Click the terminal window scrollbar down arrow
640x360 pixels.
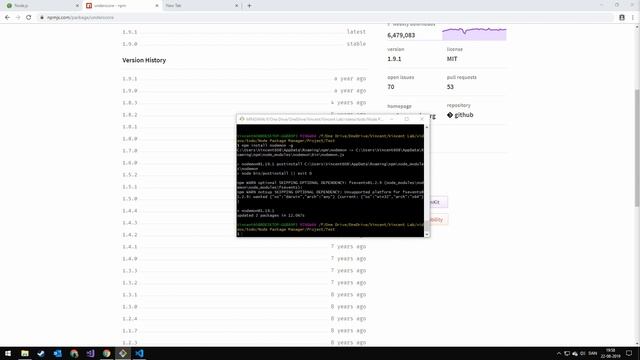[x=427, y=234]
